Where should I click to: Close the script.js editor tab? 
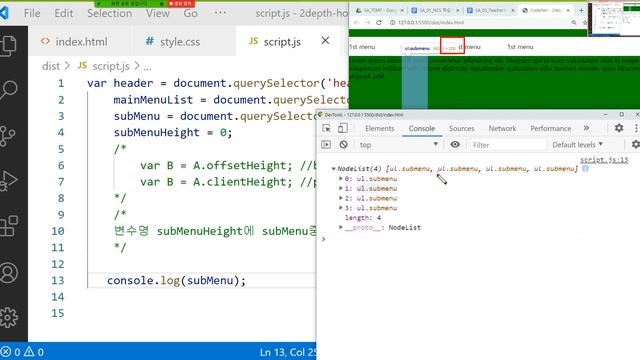[x=325, y=41]
